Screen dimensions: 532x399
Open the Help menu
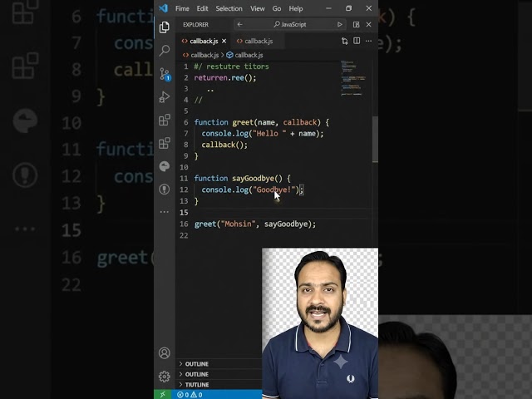[x=296, y=8]
